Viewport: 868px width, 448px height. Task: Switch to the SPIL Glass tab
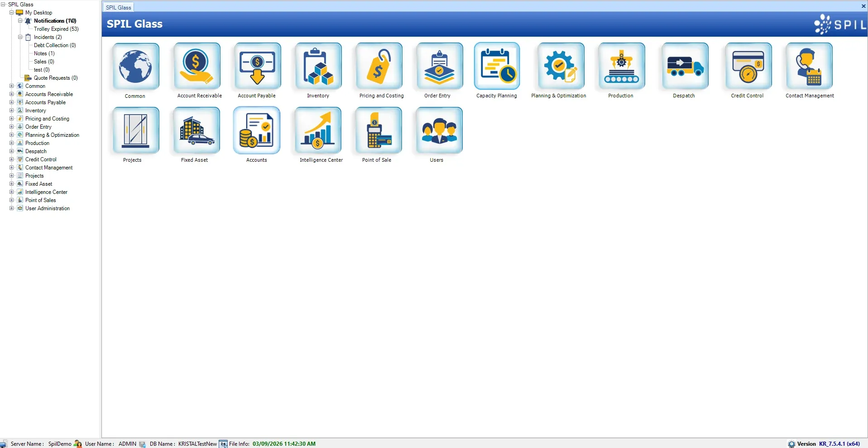(x=118, y=7)
